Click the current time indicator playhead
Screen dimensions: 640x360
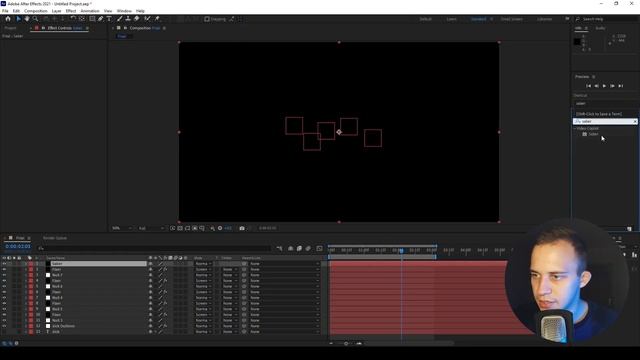(x=402, y=250)
